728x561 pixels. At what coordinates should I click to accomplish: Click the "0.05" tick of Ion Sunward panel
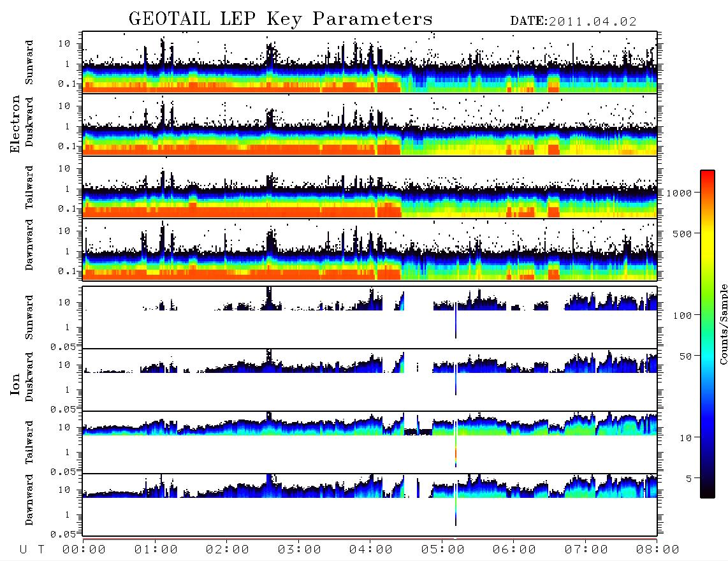[62, 346]
